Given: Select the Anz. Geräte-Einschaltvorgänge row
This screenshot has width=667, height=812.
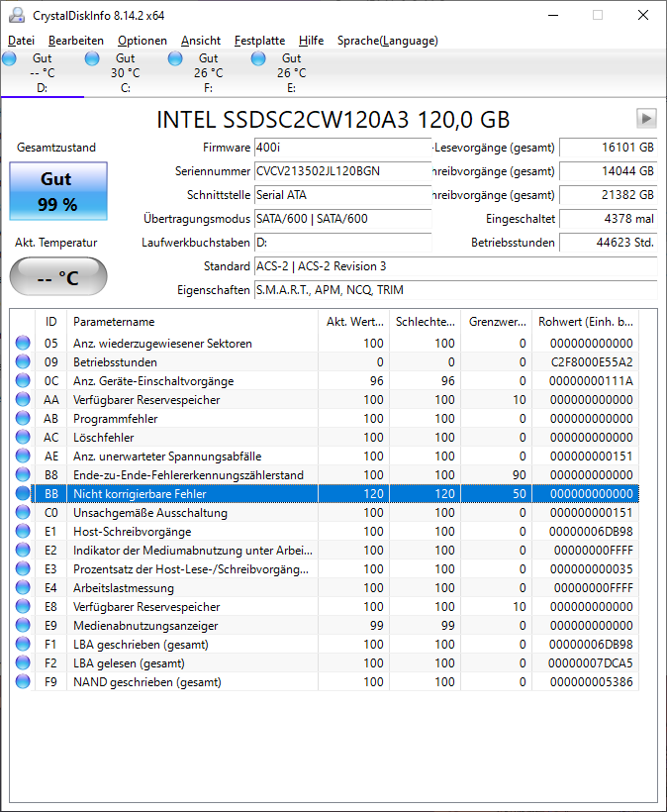Looking at the screenshot, I should (325, 380).
